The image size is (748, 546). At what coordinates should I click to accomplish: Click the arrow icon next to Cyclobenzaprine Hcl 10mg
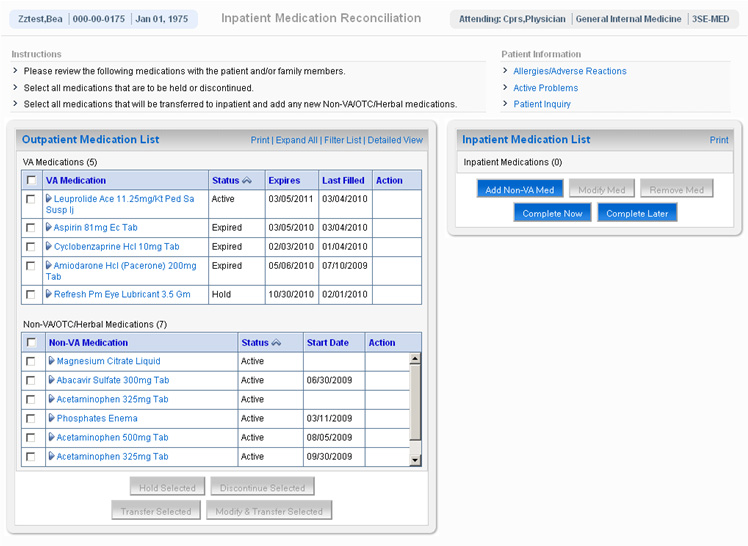point(49,247)
